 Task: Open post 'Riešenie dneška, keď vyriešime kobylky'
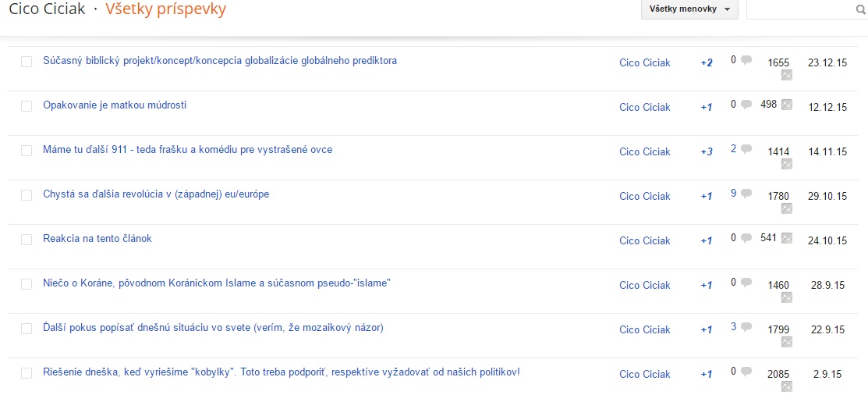[x=281, y=372]
